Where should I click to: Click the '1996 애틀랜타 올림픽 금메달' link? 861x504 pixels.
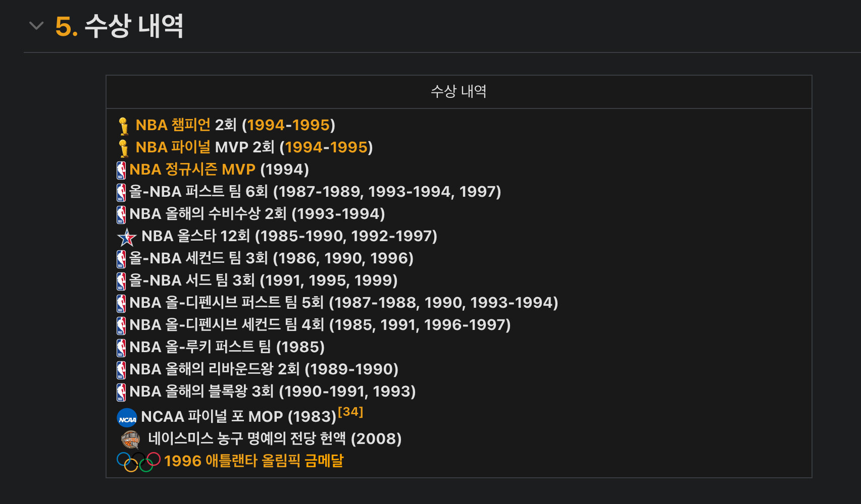[x=254, y=461]
